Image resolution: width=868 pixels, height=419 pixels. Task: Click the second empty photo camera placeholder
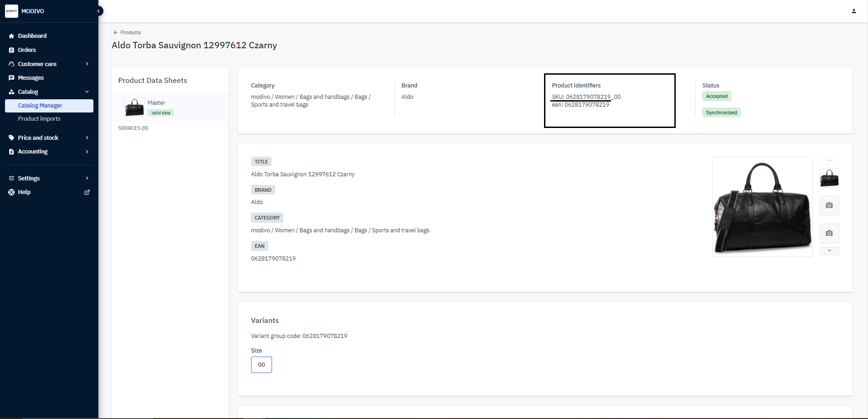click(829, 233)
